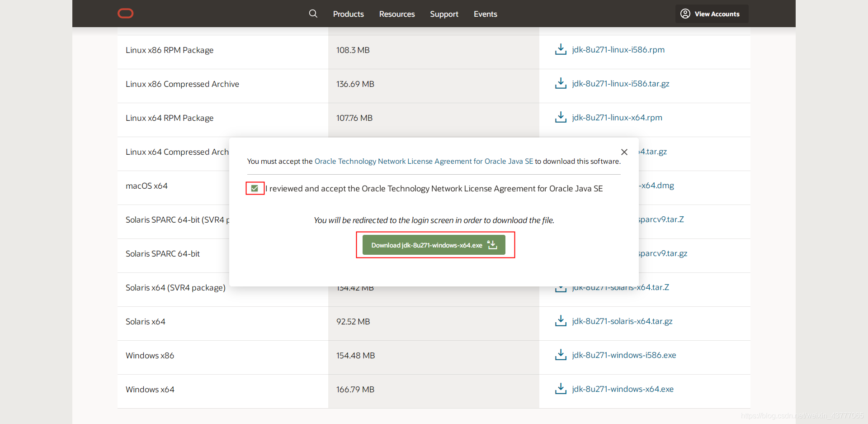This screenshot has height=424, width=868.
Task: Close the license agreement dialog
Action: pos(624,152)
